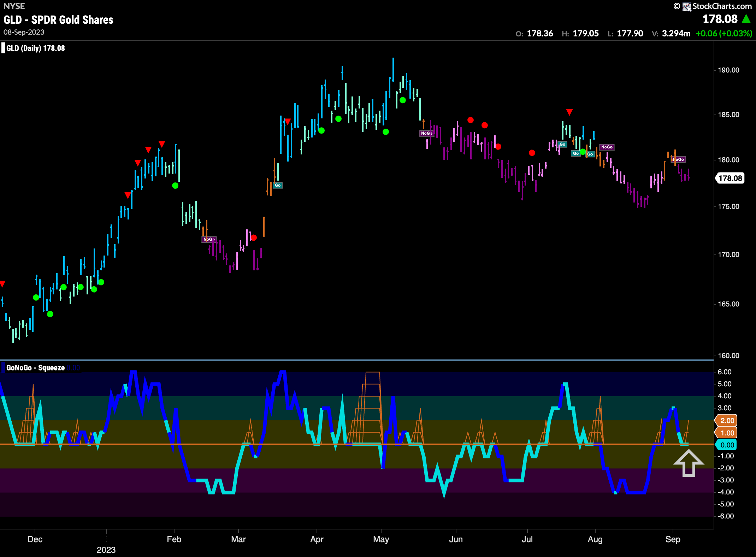Image resolution: width=756 pixels, height=557 pixels.
Task: Click the NYSE exchange label
Action: [x=14, y=6]
